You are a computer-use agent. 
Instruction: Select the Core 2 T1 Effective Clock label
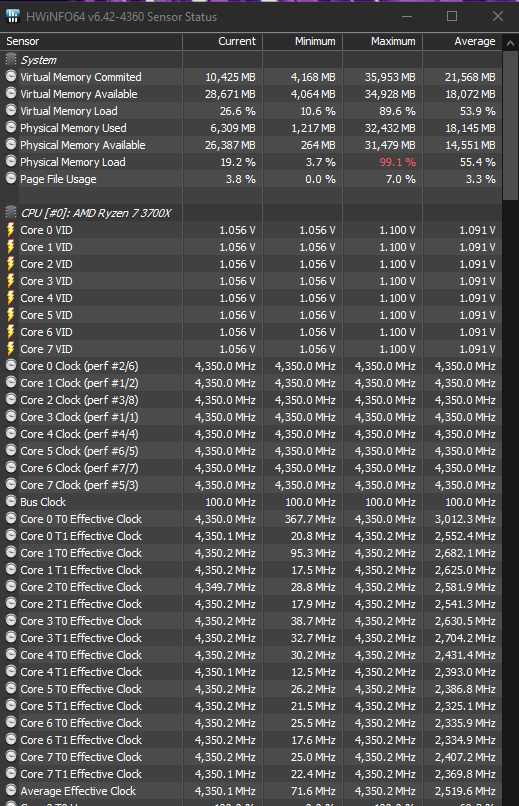(81, 603)
